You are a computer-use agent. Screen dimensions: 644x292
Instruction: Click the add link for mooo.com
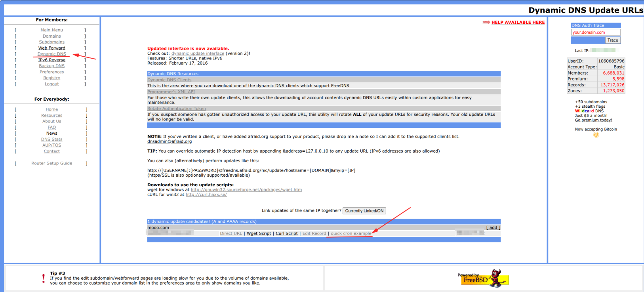493,228
